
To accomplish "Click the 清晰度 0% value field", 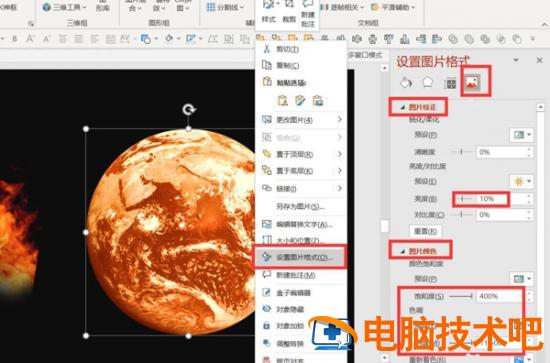I will [x=501, y=152].
